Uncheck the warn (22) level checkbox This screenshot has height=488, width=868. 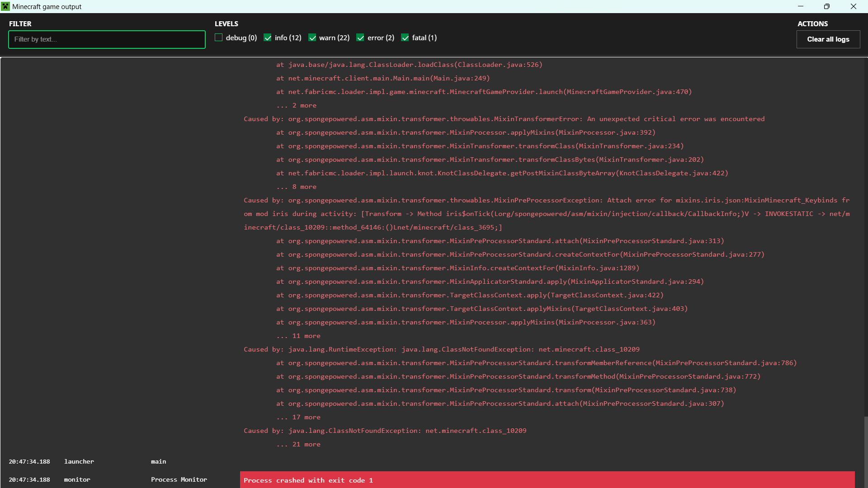(x=312, y=38)
